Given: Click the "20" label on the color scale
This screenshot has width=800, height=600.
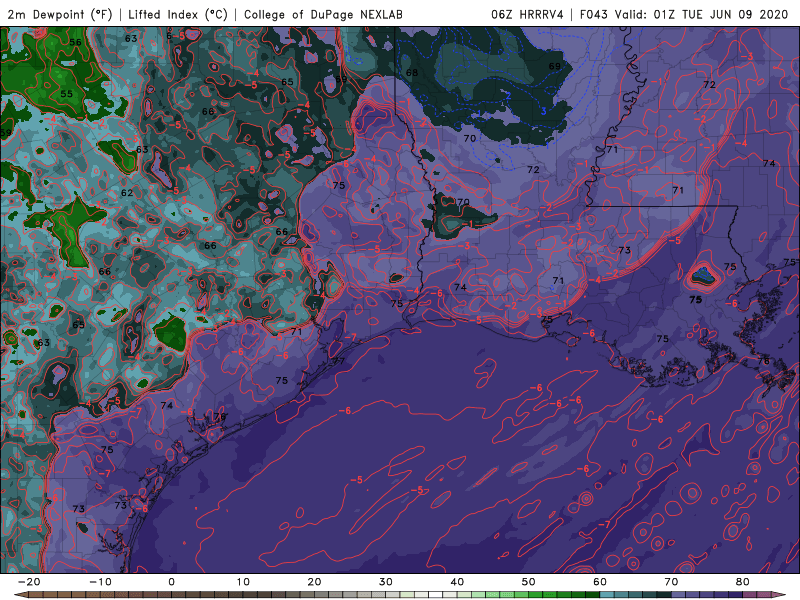Looking at the screenshot, I should click(314, 582).
